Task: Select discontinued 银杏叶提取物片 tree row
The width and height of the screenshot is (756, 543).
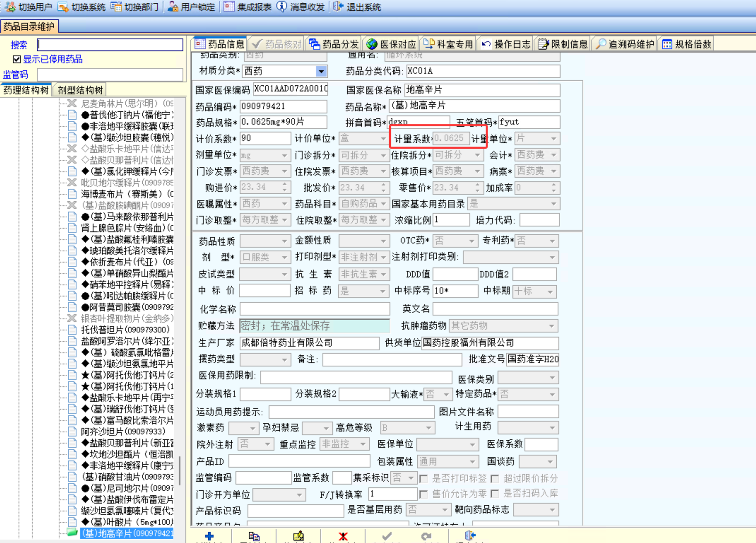Action: point(127,319)
